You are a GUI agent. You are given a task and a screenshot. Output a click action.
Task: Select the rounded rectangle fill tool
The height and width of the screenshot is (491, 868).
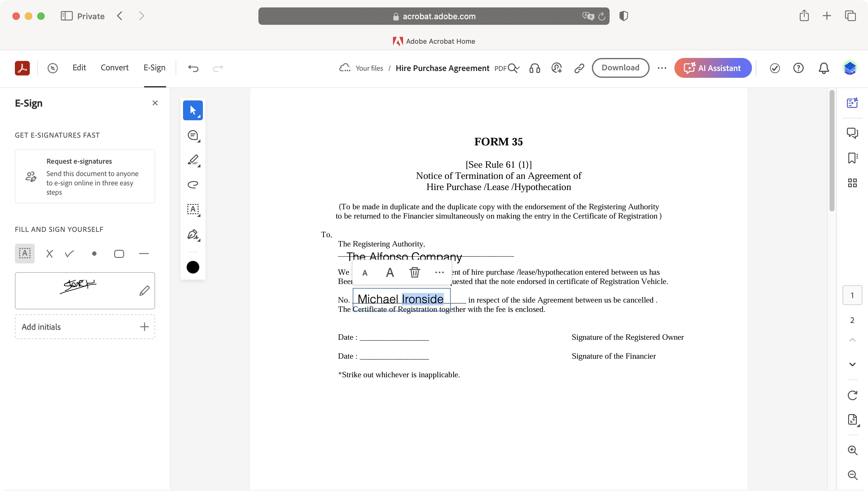(x=119, y=254)
